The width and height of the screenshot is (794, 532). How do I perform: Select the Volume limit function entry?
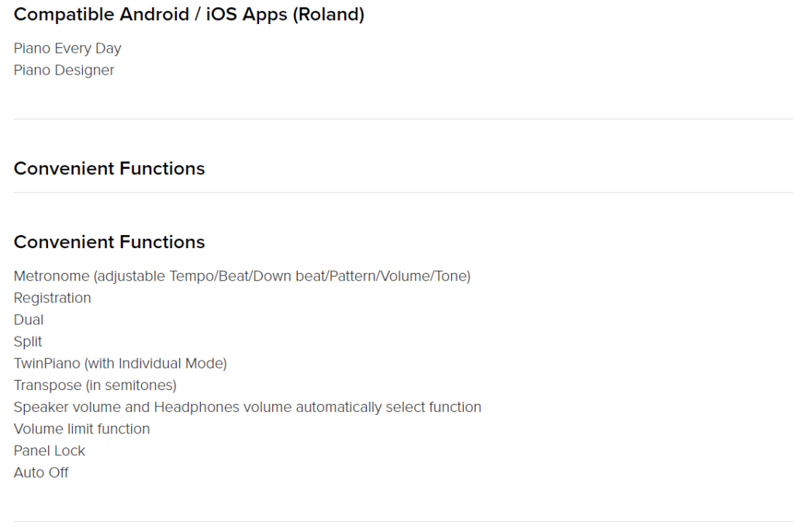point(81,429)
